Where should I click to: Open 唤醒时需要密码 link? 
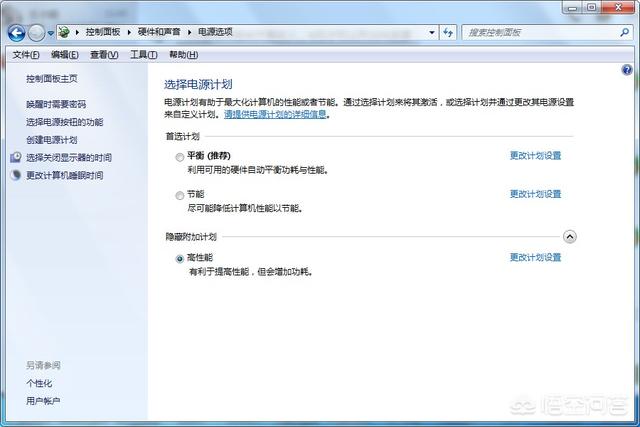point(56,105)
